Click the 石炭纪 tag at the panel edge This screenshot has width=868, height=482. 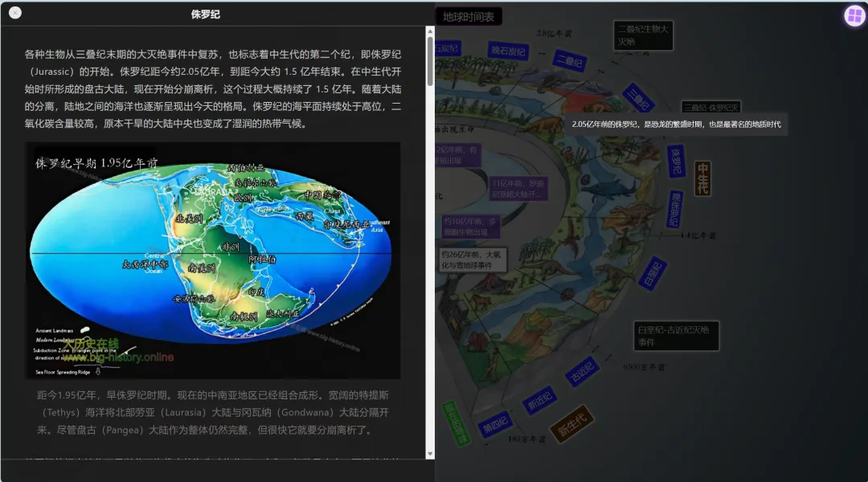tap(448, 48)
